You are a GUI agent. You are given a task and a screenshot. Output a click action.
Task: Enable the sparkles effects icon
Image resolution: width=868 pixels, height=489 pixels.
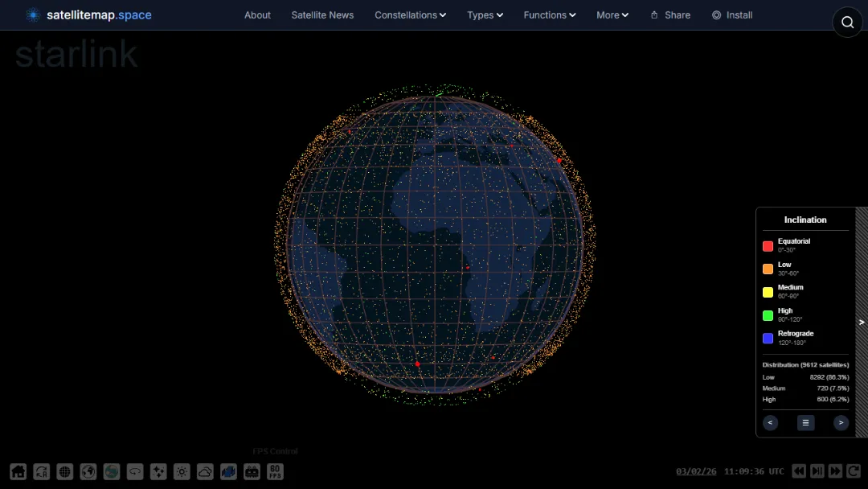click(158, 472)
